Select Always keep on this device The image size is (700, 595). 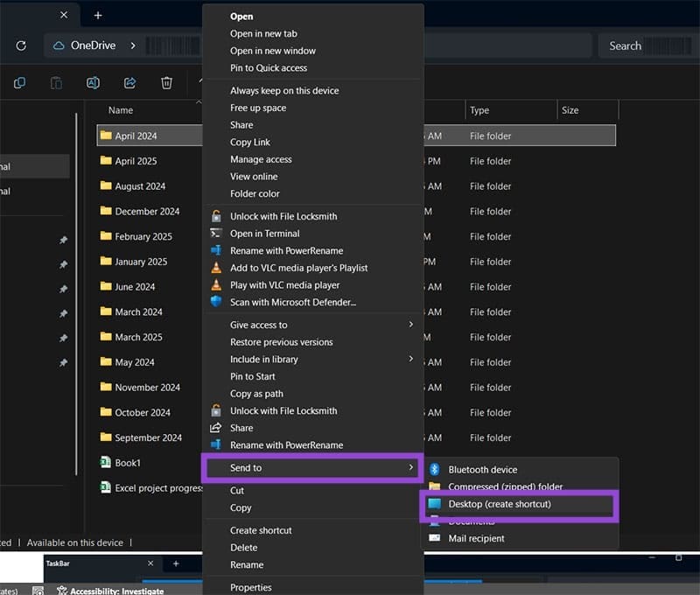283,91
